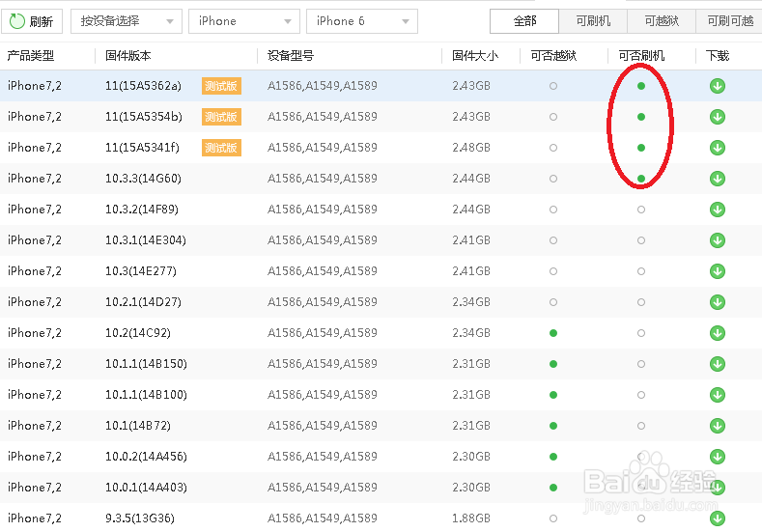Select version text 9.3.5(13G36)
The image size is (762, 532).
(140, 518)
